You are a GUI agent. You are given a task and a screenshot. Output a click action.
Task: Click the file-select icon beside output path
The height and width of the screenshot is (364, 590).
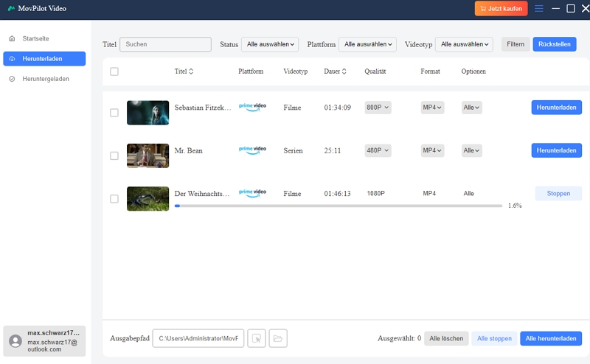click(x=256, y=338)
